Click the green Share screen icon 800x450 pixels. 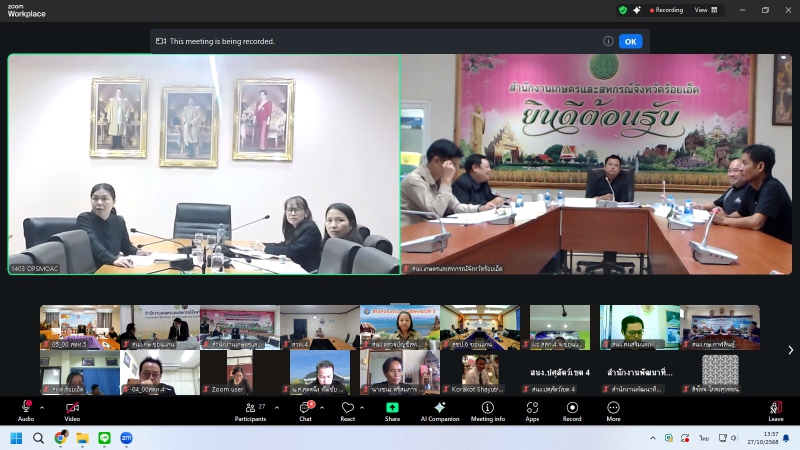(392, 408)
